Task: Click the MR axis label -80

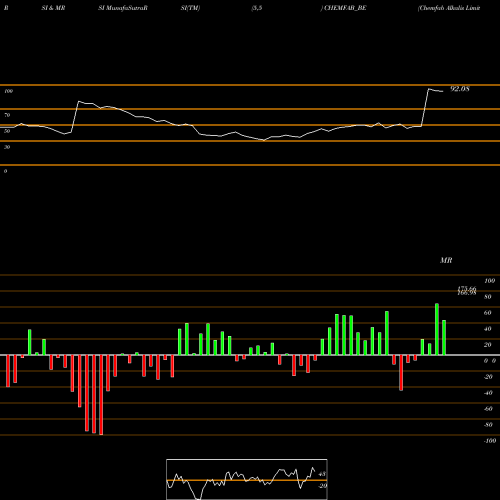Action: tap(488, 425)
